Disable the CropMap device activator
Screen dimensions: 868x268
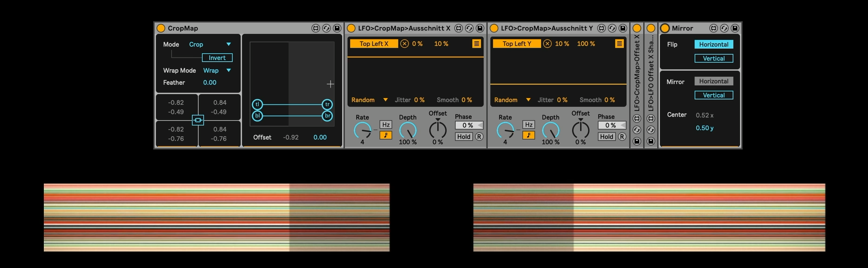(161, 29)
